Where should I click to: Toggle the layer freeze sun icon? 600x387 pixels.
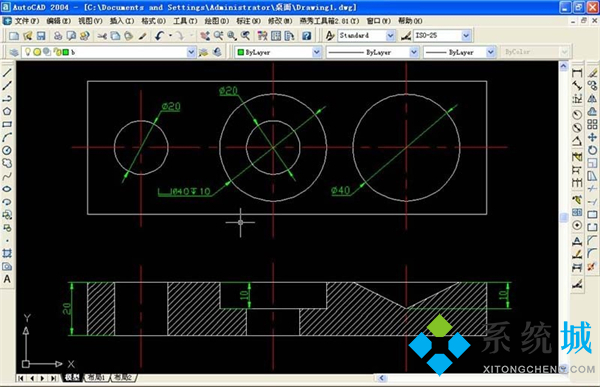point(37,52)
